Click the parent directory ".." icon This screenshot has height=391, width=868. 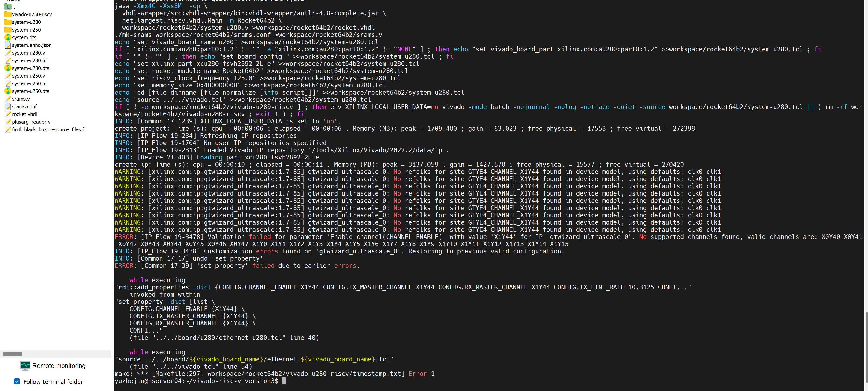[7, 7]
